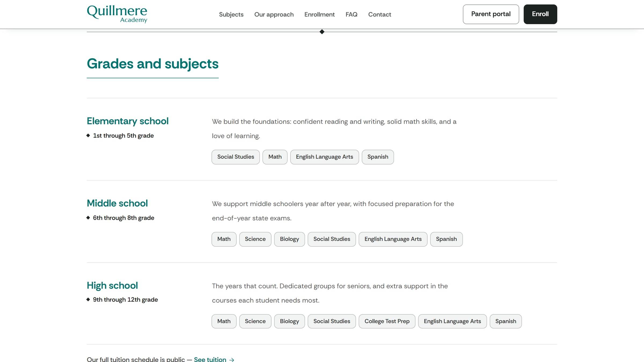Click the Enroll button
Image resolution: width=644 pixels, height=362 pixels.
click(x=540, y=14)
